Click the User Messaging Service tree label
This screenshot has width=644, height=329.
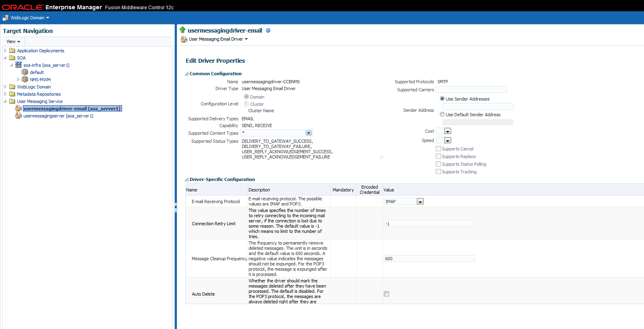click(x=40, y=101)
